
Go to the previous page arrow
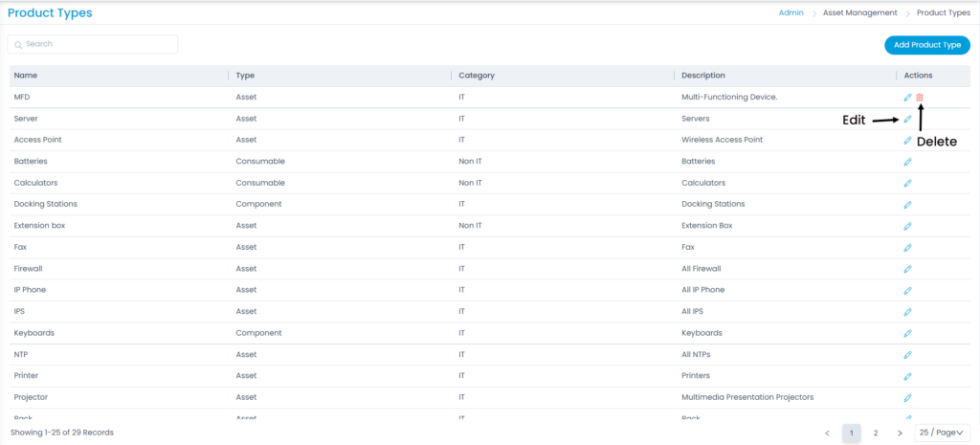point(827,433)
